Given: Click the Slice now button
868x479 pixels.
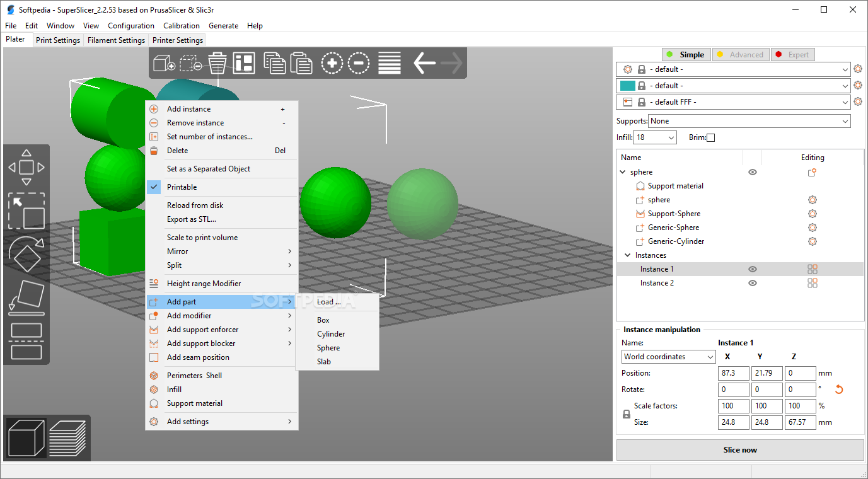Looking at the screenshot, I should point(740,450).
